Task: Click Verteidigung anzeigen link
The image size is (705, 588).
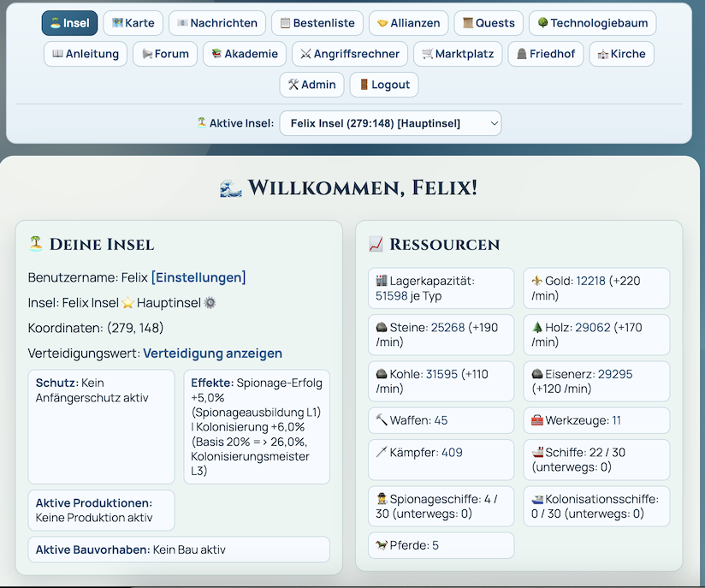Action: click(x=212, y=353)
